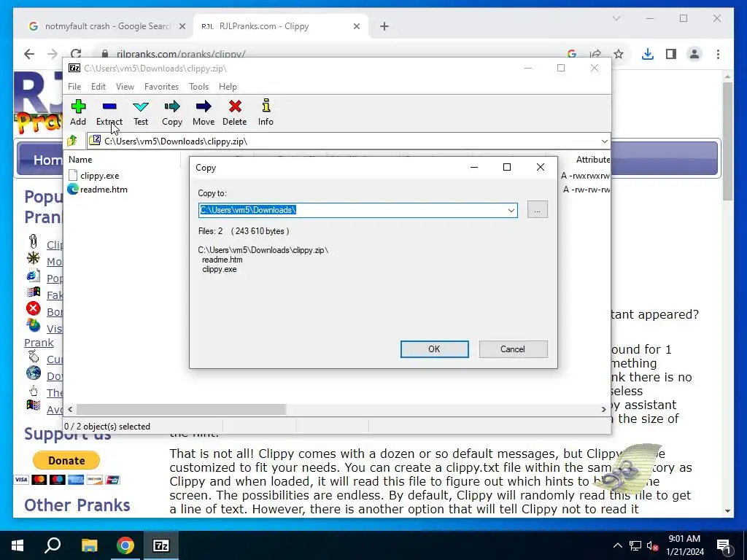Screen dimensions: 747x560
Task: Open the Chrome profile icon
Action: 694,54
